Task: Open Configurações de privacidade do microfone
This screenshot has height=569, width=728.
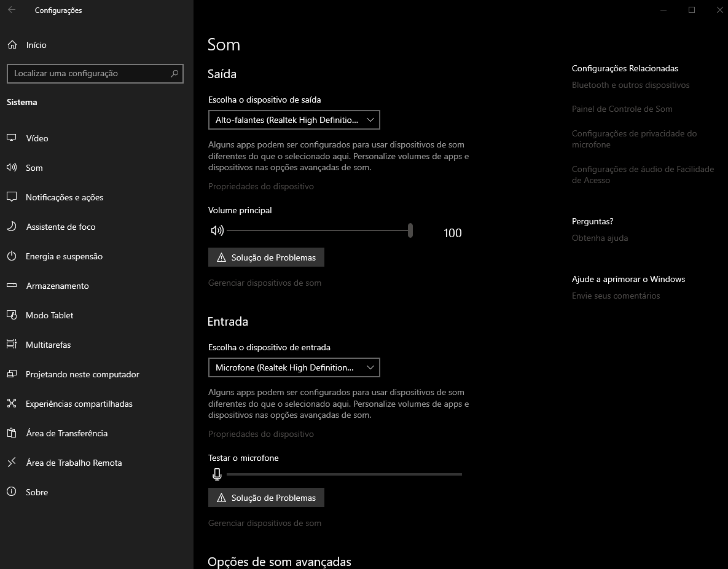Action: click(x=634, y=139)
